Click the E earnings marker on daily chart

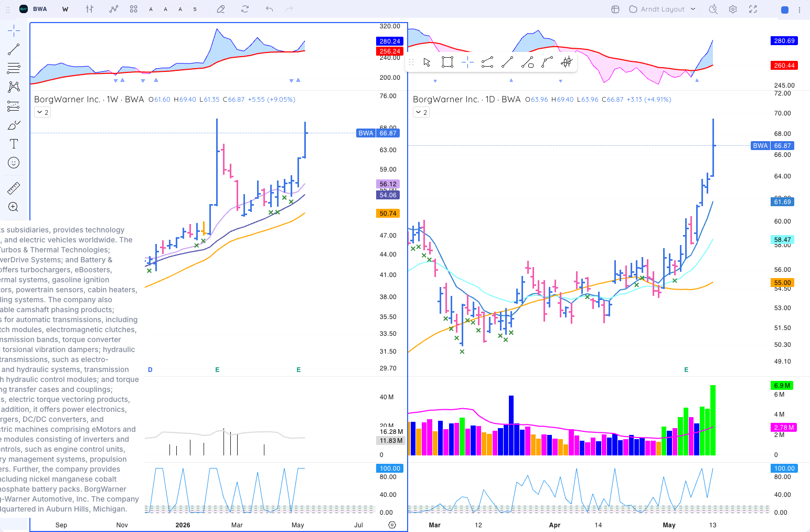click(686, 370)
